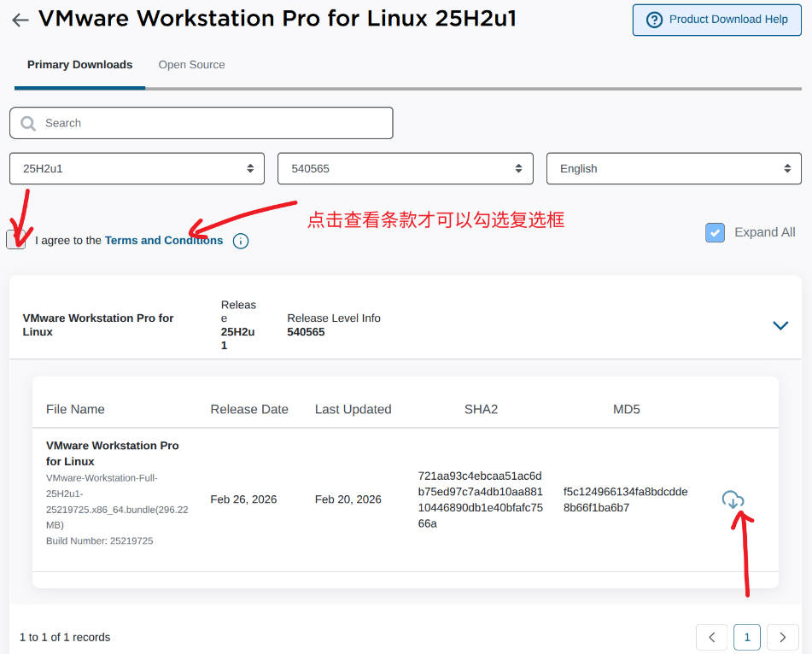
Task: Toggle the Expand All checkbox
Action: coord(716,232)
